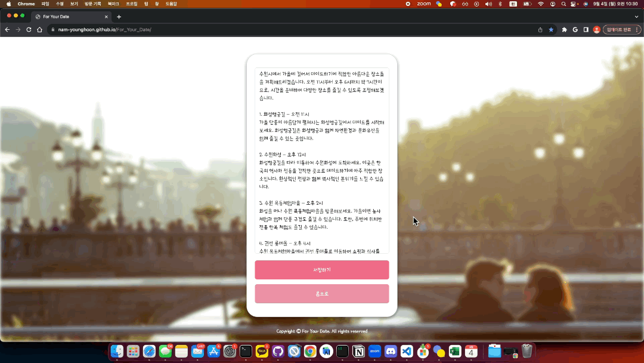This screenshot has width=644, height=363.
Task: Open the volume control in menu bar
Action: click(488, 4)
